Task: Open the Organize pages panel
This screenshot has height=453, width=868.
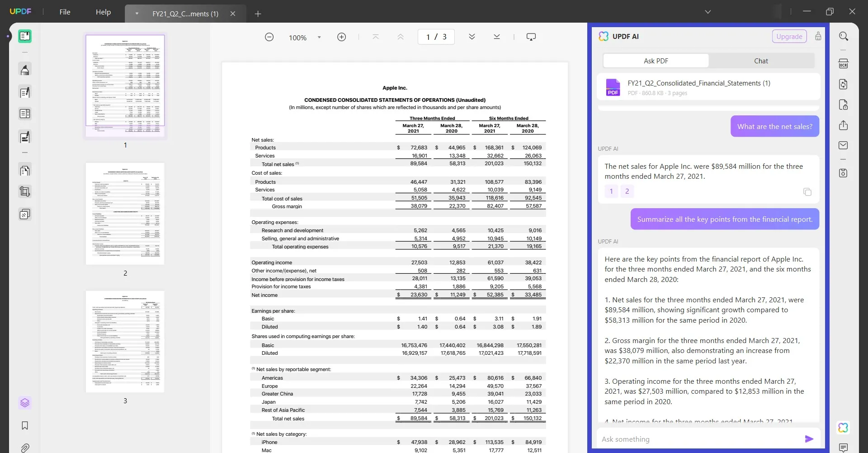Action: tap(24, 171)
